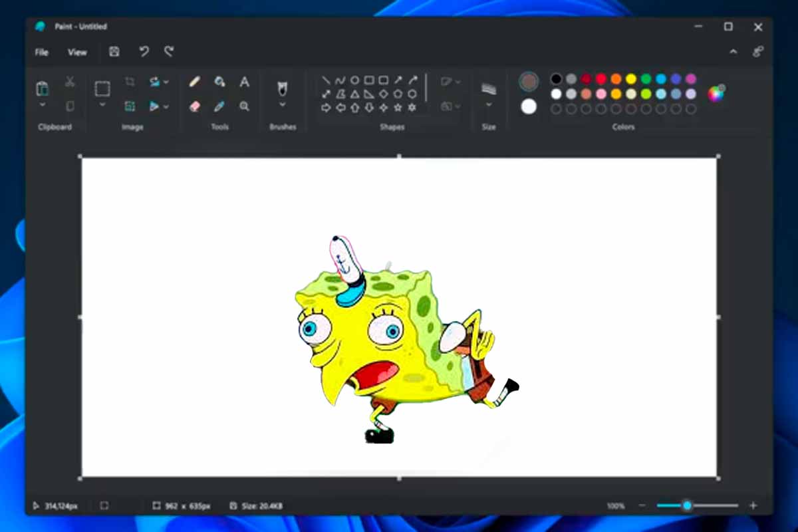Open the Magnifier tool
The height and width of the screenshot is (532, 798).
[245, 105]
